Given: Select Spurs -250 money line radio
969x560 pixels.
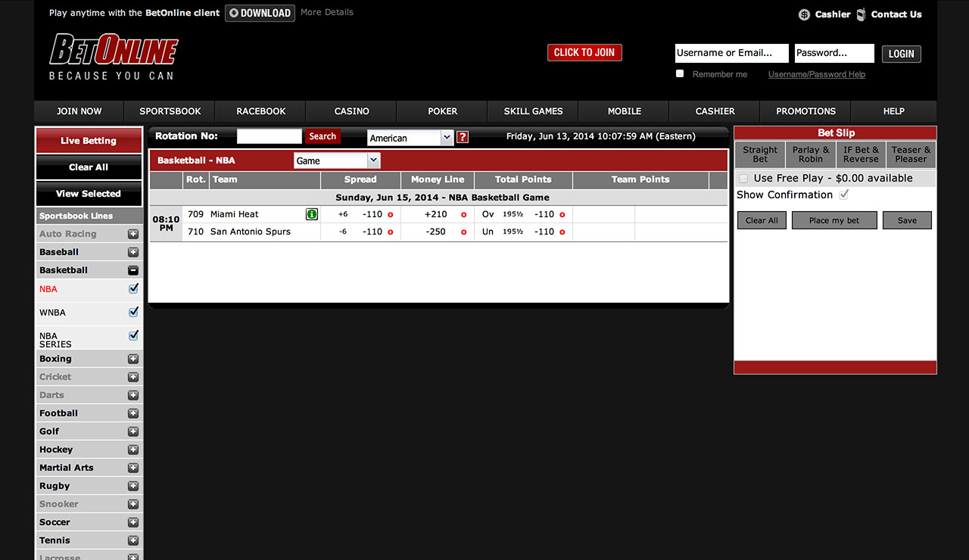Looking at the screenshot, I should (x=464, y=232).
